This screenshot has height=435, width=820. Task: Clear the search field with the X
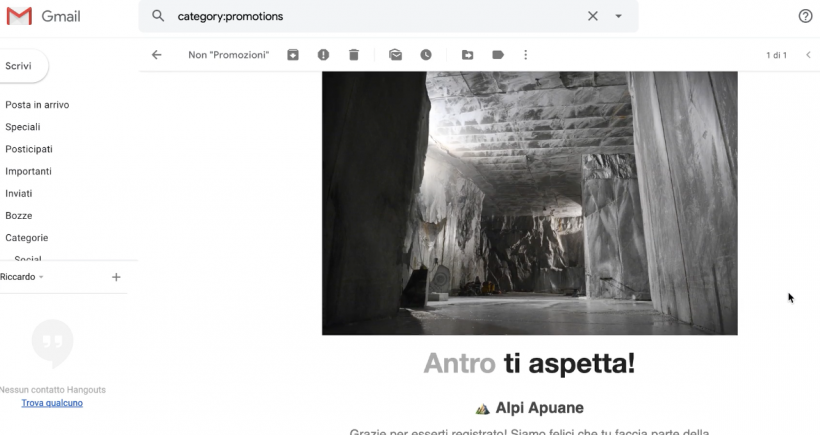coord(592,16)
